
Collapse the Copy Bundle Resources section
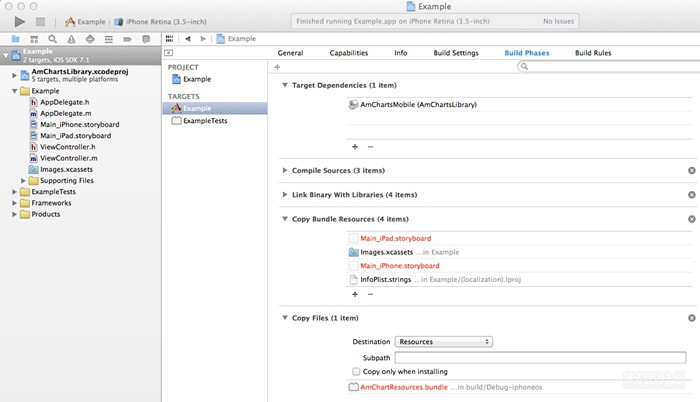point(284,219)
